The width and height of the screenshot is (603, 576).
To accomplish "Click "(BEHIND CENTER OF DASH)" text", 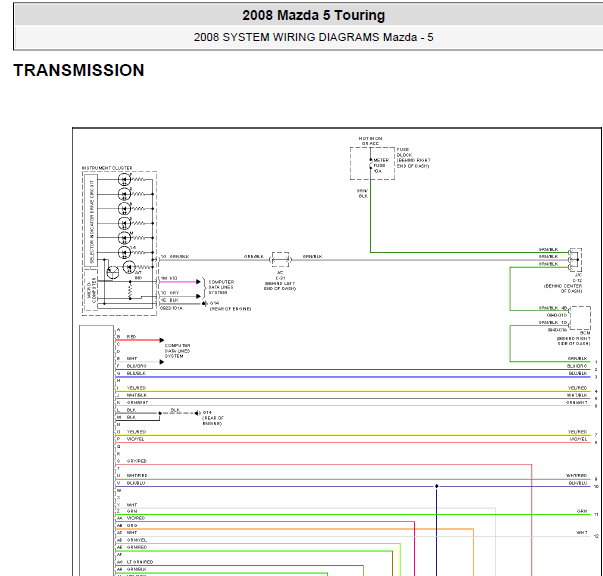I will (563, 288).
